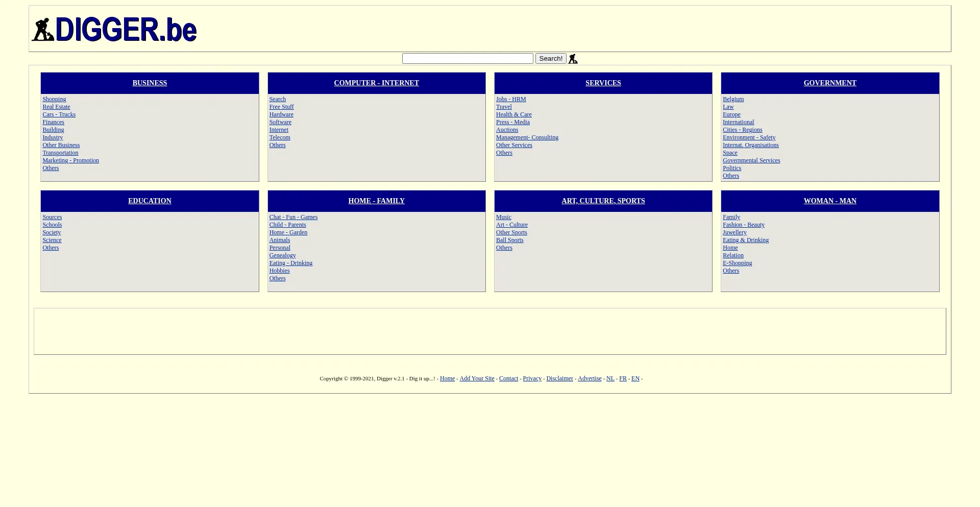This screenshot has width=980, height=507.
Task: Open the Free Stuff link
Action: click(281, 107)
